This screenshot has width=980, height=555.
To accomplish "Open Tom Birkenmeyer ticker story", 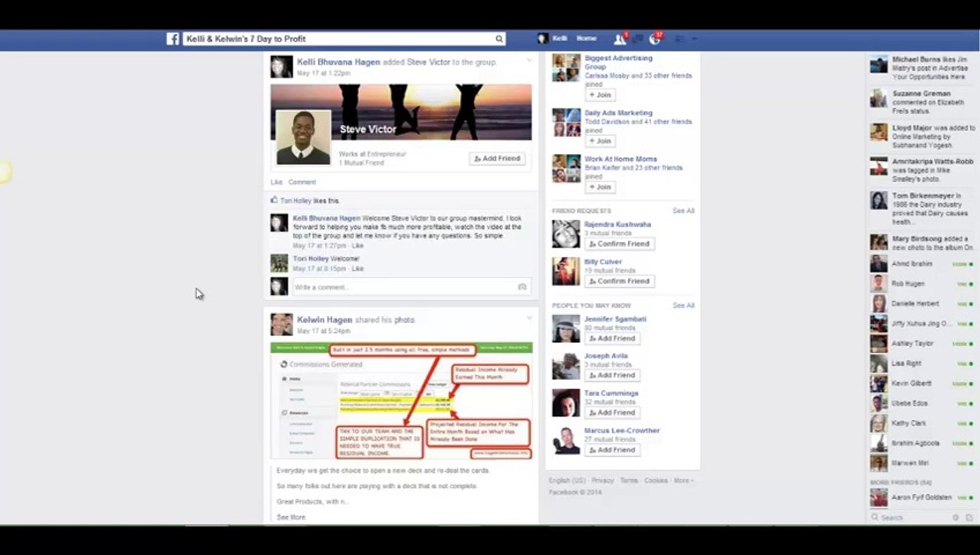I will [922, 209].
